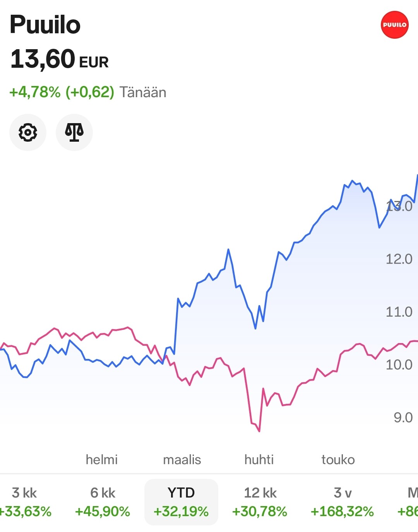Open chart settings gear icon
The width and height of the screenshot is (418, 532).
click(28, 132)
